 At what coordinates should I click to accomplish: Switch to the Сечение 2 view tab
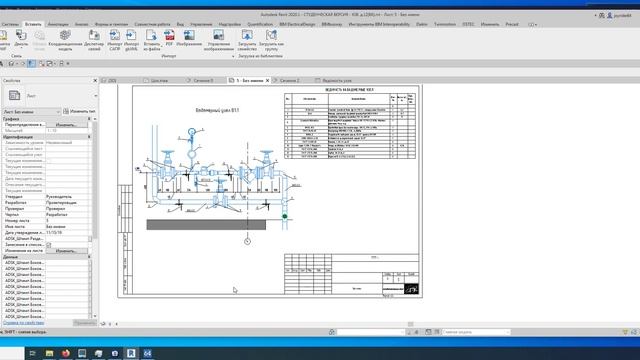(x=289, y=81)
